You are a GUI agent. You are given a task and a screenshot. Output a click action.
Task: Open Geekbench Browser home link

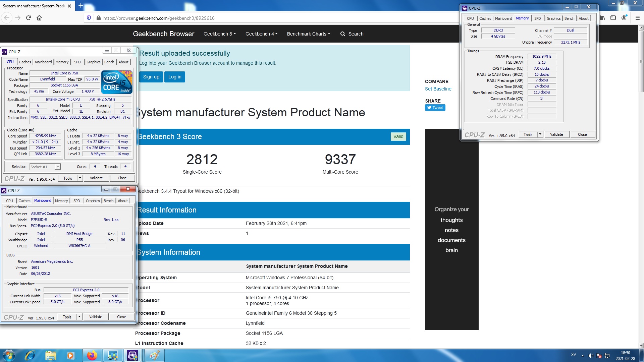click(x=163, y=34)
